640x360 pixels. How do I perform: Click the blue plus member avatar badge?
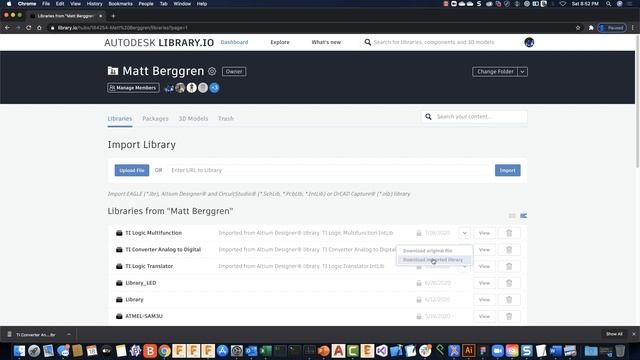point(214,88)
